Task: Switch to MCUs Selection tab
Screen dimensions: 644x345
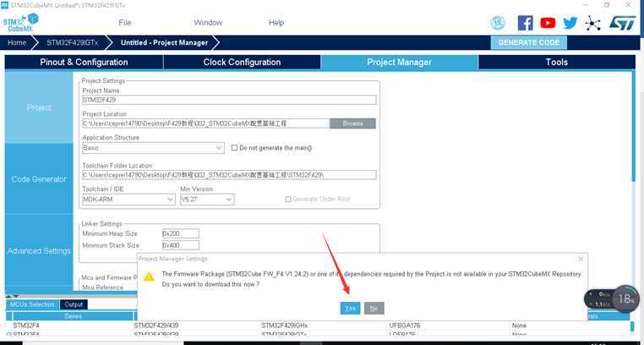Action: pos(32,304)
